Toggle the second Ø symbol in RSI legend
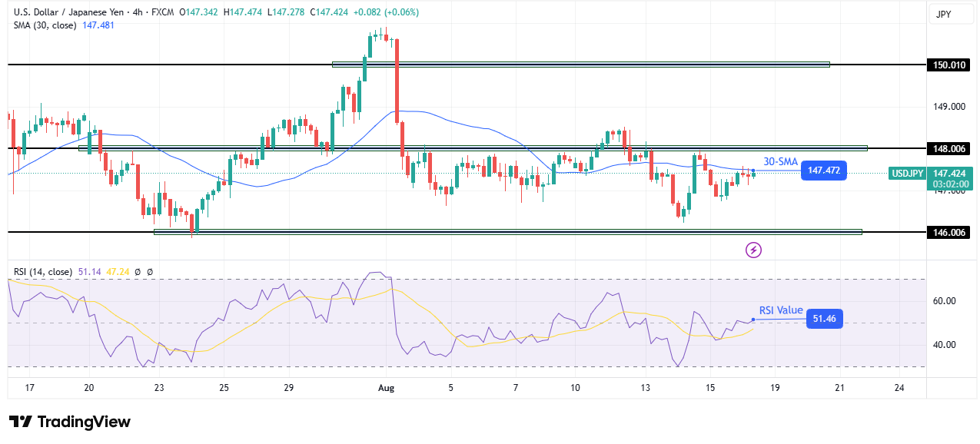Screen dimensions: 980x444 point(150,273)
